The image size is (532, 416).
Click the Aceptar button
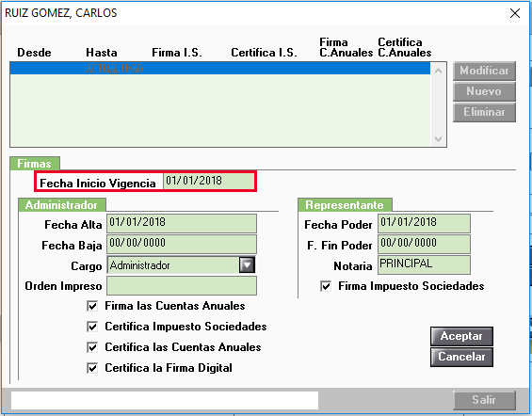pos(461,336)
